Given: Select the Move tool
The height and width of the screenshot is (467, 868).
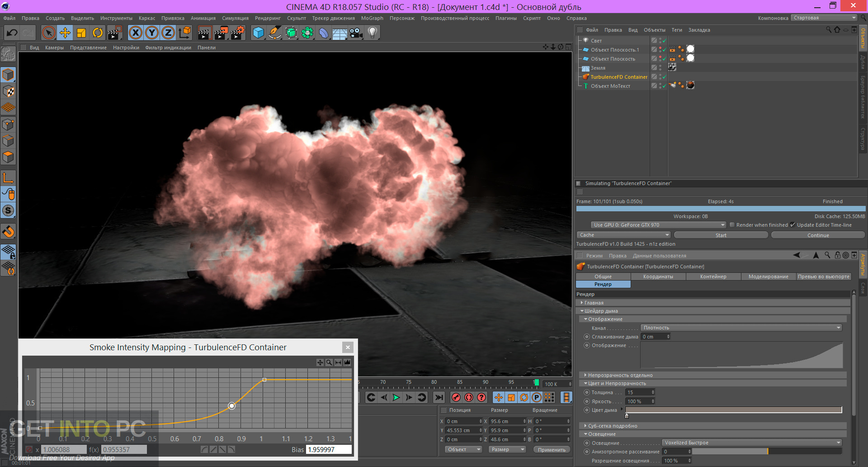Looking at the screenshot, I should (x=65, y=33).
